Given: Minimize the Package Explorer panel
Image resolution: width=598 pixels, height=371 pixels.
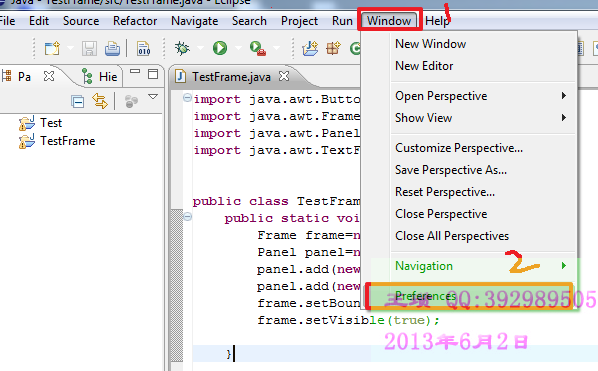Looking at the screenshot, I should coord(135,71).
